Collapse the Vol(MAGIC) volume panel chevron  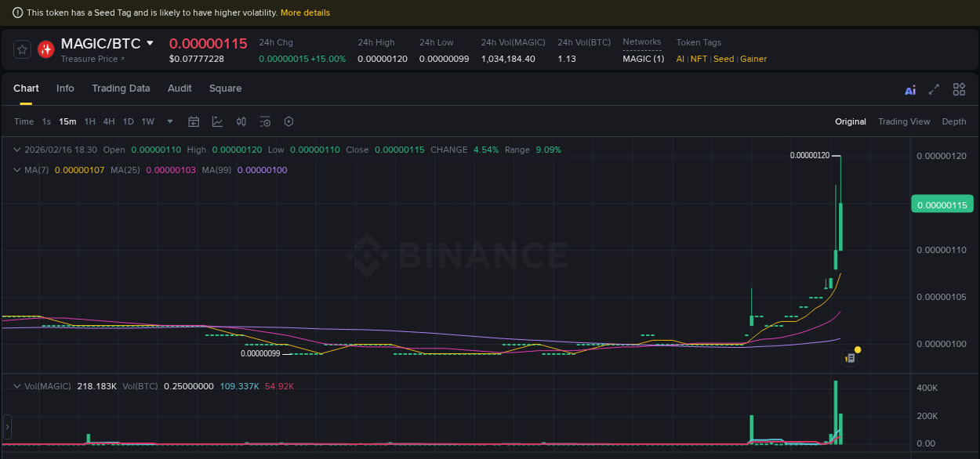click(16, 385)
